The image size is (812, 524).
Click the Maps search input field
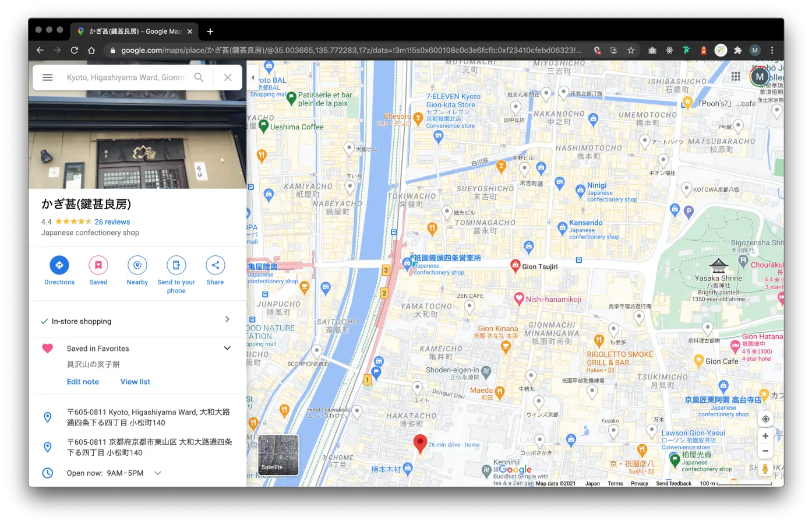pos(125,78)
